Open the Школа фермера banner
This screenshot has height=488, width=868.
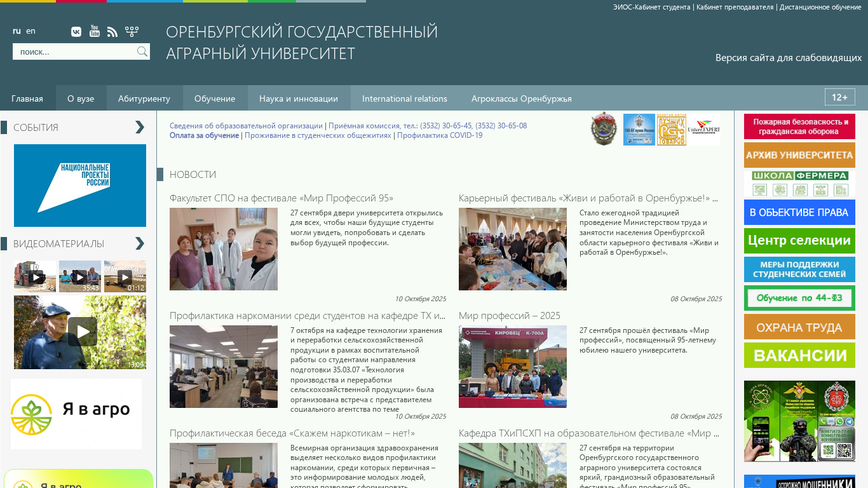(799, 184)
